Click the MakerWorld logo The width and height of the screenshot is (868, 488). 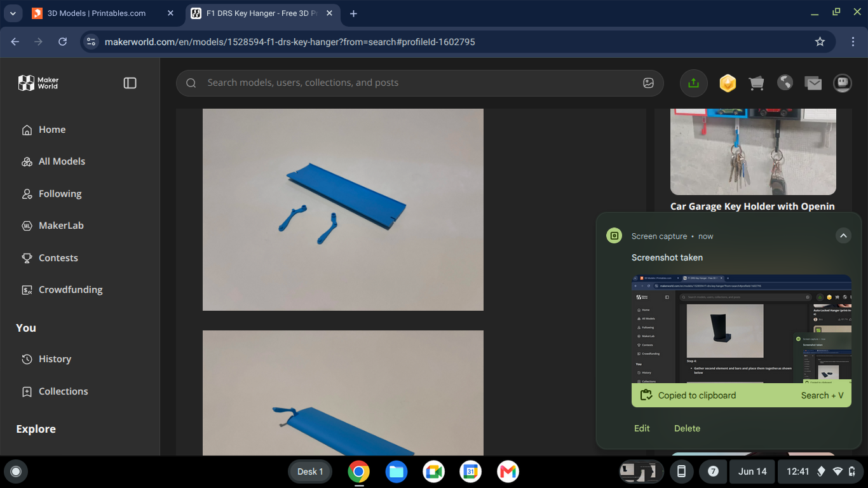coord(38,83)
